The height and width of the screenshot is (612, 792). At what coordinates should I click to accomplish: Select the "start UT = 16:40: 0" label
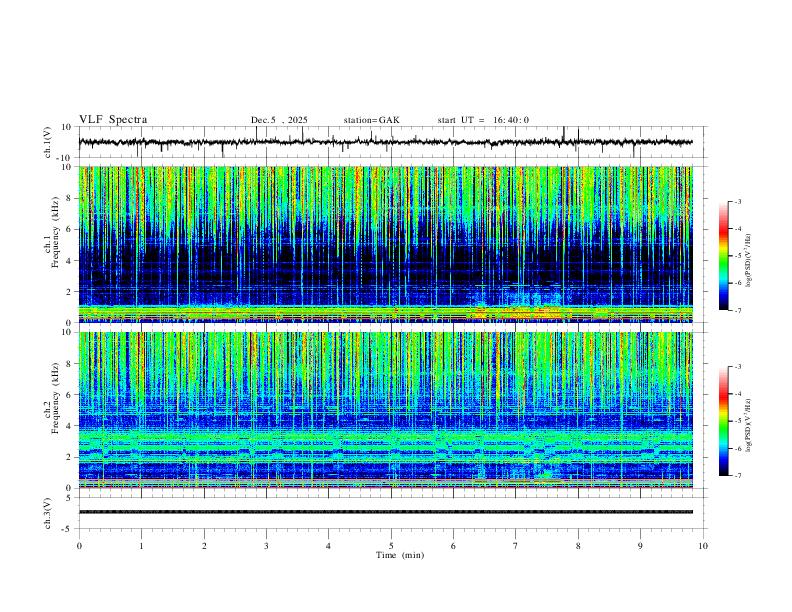tap(483, 120)
